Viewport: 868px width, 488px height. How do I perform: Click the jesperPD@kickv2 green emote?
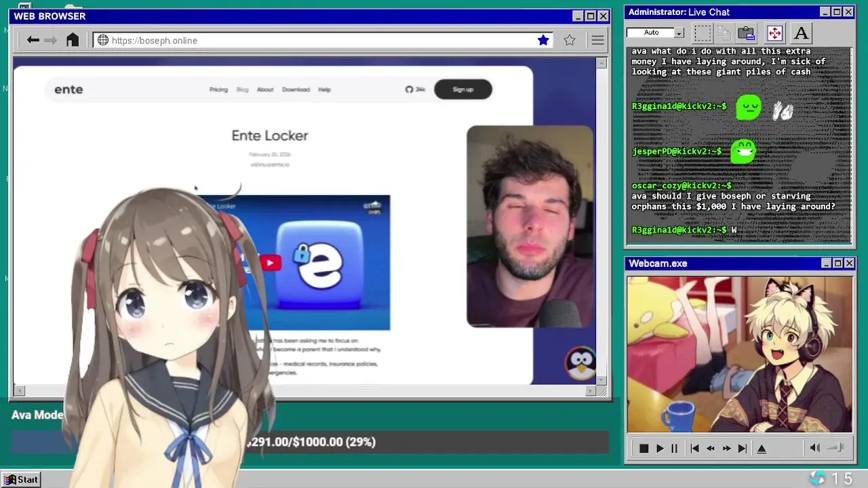743,151
